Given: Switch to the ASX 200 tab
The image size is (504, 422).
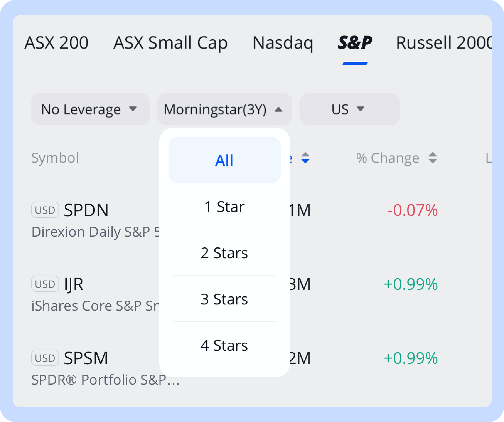Looking at the screenshot, I should [56, 43].
